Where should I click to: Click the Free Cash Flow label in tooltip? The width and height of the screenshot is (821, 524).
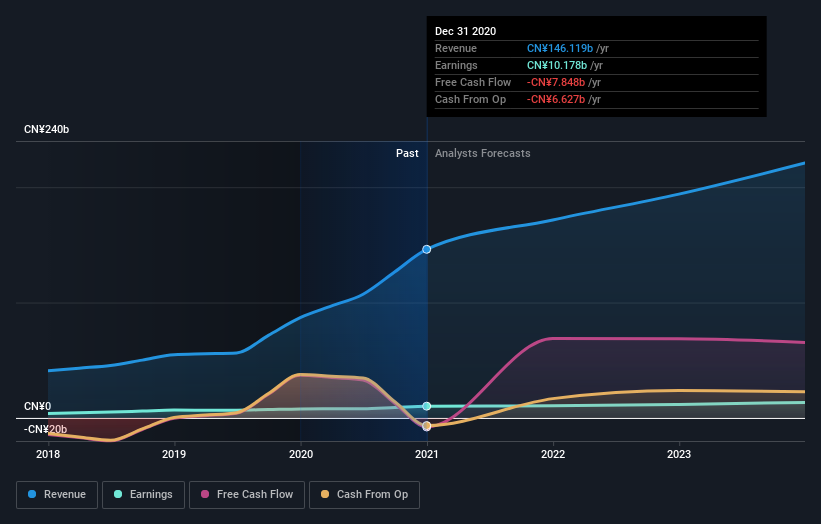[x=473, y=82]
